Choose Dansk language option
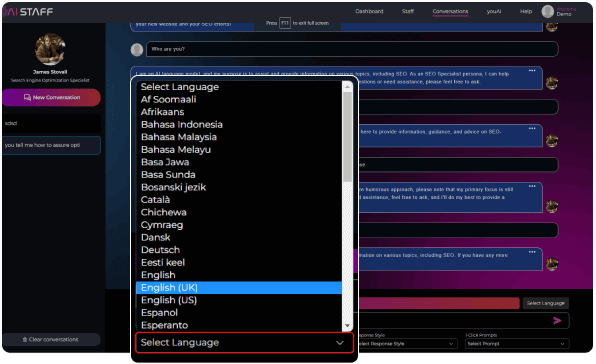Viewport: 596px width, 364px height. 239,237
